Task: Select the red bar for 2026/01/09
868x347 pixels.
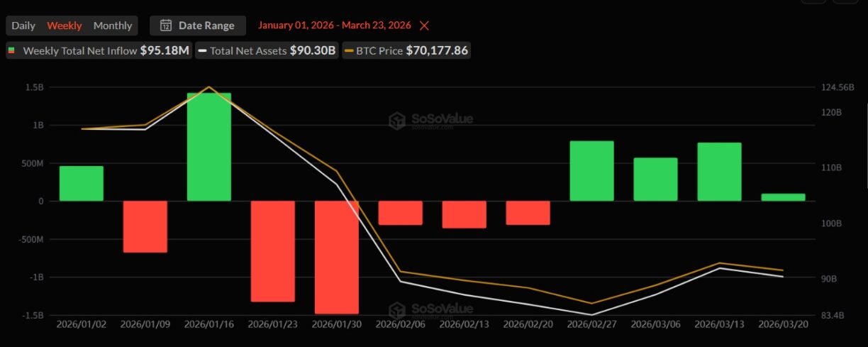Action: [x=145, y=226]
